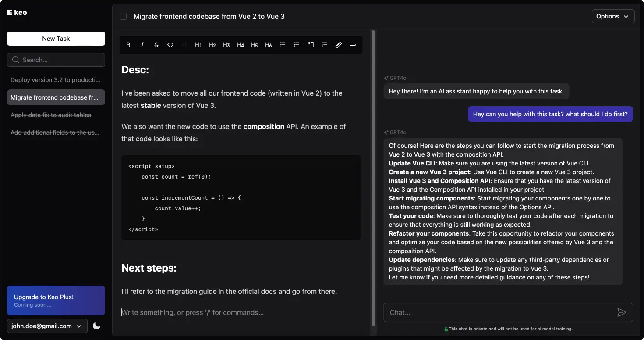Open the john.doe@gmail.com account menu
The image size is (644, 340).
47,326
